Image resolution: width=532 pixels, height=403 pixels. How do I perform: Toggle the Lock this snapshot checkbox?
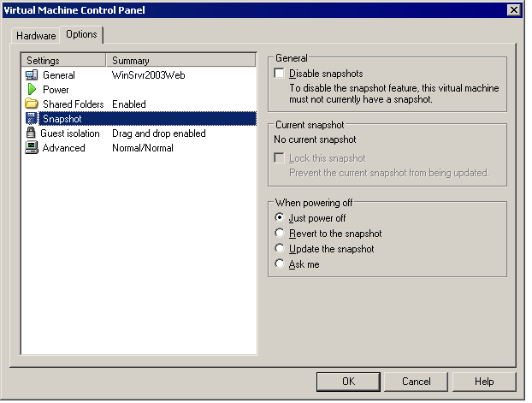point(280,158)
